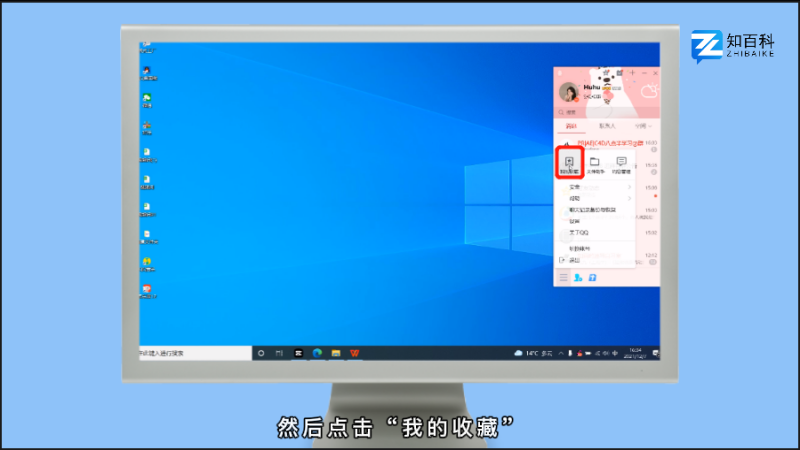Show hidden tray icons chevron
Screen dimensions: 800x450
[x=561, y=353]
